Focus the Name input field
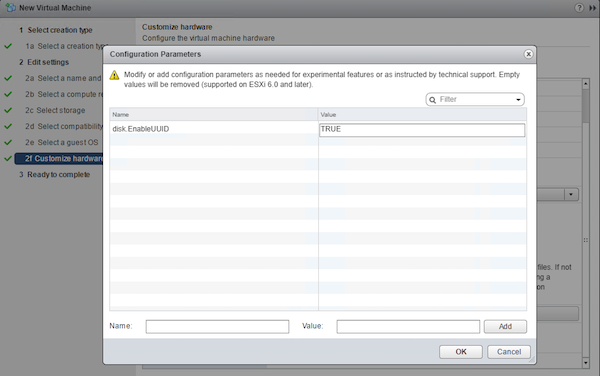This screenshot has width=600, height=376. click(217, 327)
